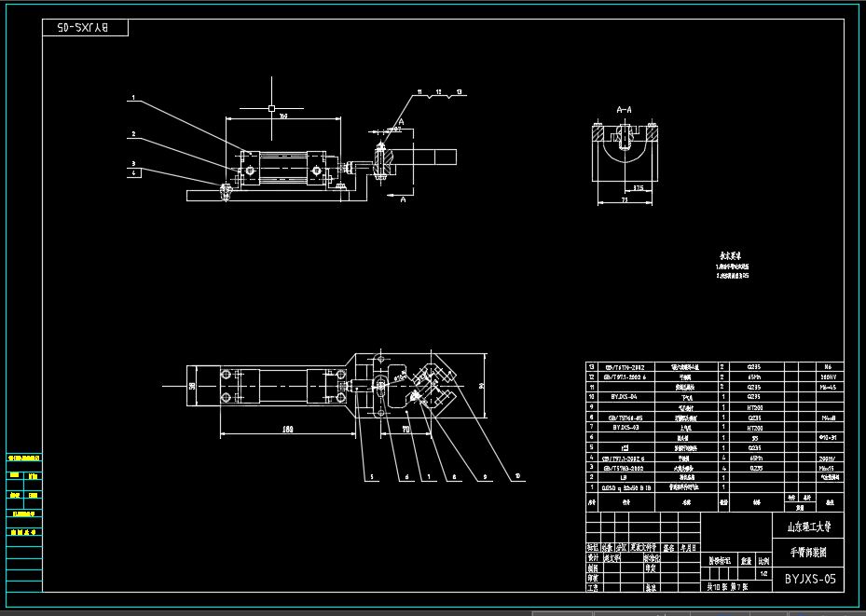Select GB/T5783-2000 in parts list row 3

tap(624, 468)
